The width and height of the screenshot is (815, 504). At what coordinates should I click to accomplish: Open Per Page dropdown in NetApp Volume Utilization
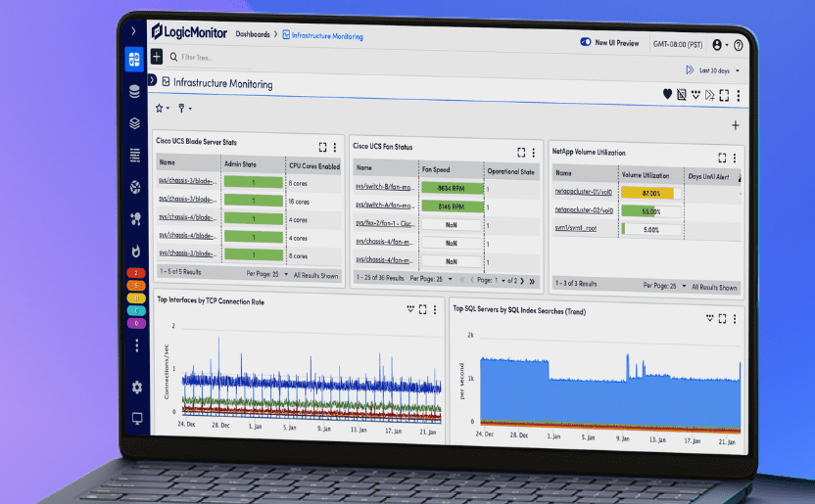pyautogui.click(x=664, y=286)
